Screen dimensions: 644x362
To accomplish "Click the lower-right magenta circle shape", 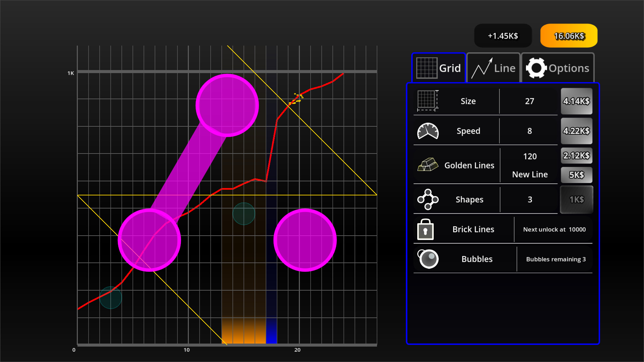I will pos(305,239).
